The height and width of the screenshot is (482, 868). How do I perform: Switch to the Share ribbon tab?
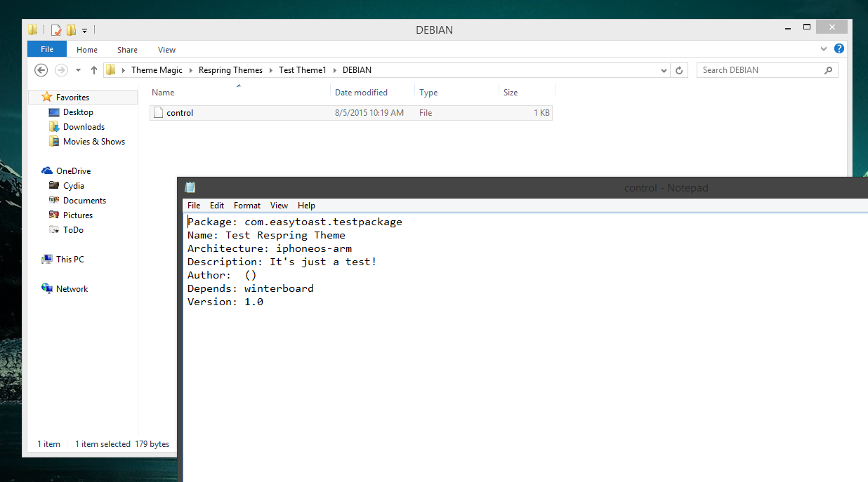pyautogui.click(x=127, y=50)
